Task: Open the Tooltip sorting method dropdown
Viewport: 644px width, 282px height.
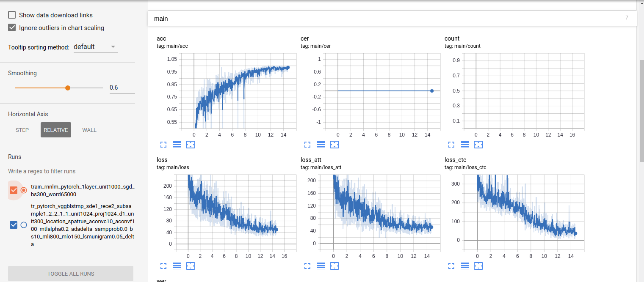Action: click(95, 47)
